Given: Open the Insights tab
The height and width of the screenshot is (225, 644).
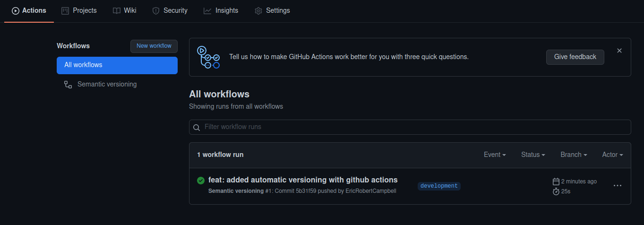Looking at the screenshot, I should tap(221, 10).
